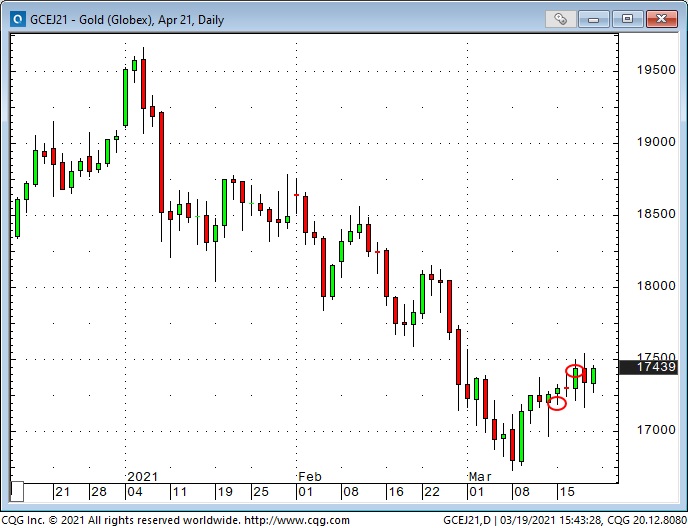The image size is (688, 528).
Task: Click the GCEJ21,D timestamp status text
Action: [565, 521]
